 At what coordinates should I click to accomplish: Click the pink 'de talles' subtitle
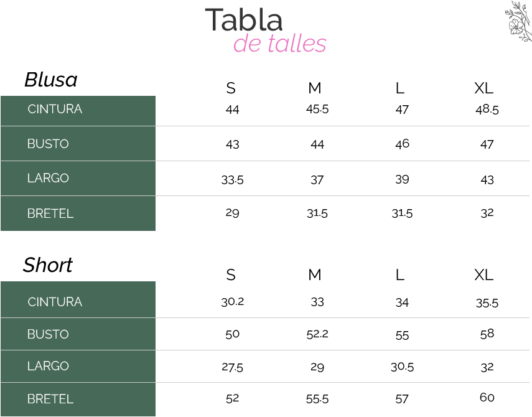279,44
